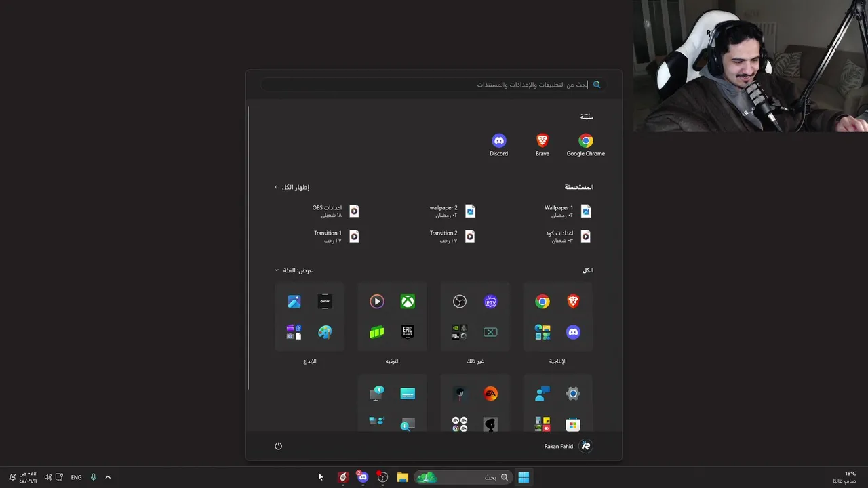Click the microphone tray icon
Image resolution: width=868 pixels, height=488 pixels.
(94, 477)
